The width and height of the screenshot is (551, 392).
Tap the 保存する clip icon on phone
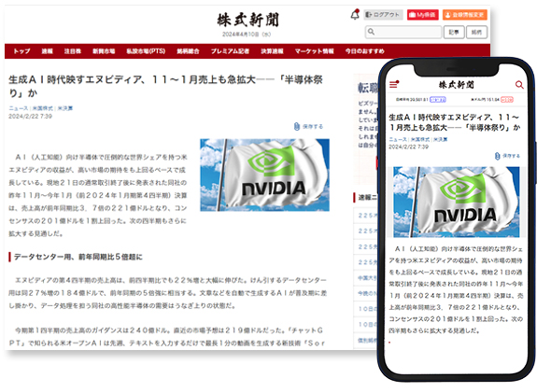coord(497,156)
